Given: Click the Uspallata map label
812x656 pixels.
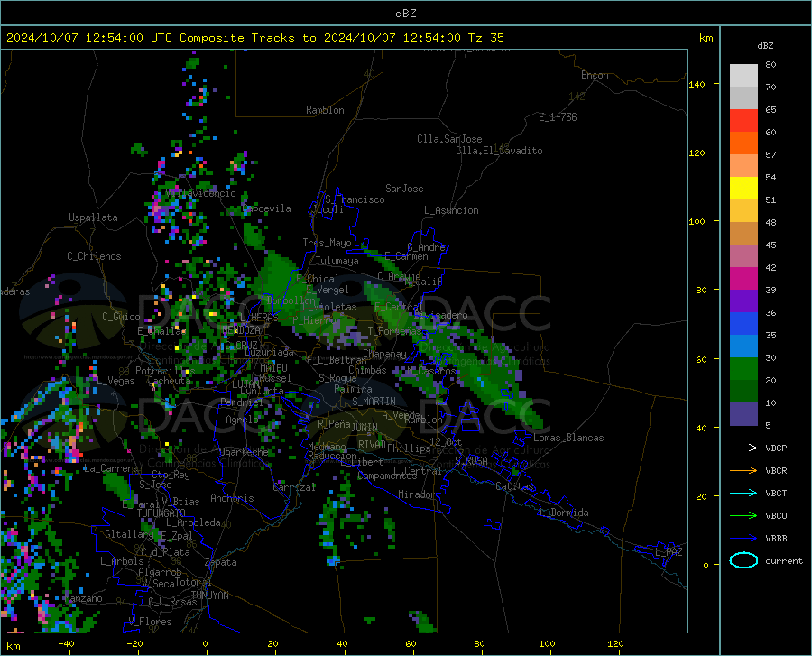Looking at the screenshot, I should coord(93,218).
